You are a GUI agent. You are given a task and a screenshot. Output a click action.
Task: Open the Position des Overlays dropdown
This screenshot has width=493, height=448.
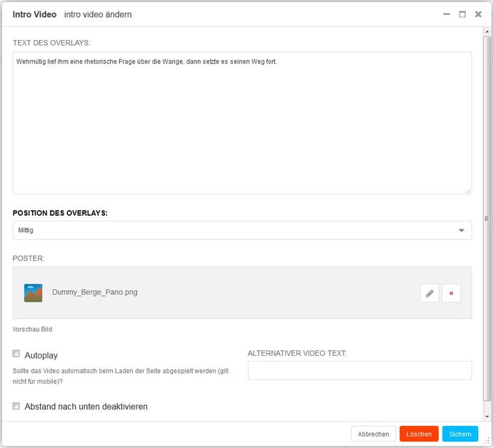[x=242, y=230]
